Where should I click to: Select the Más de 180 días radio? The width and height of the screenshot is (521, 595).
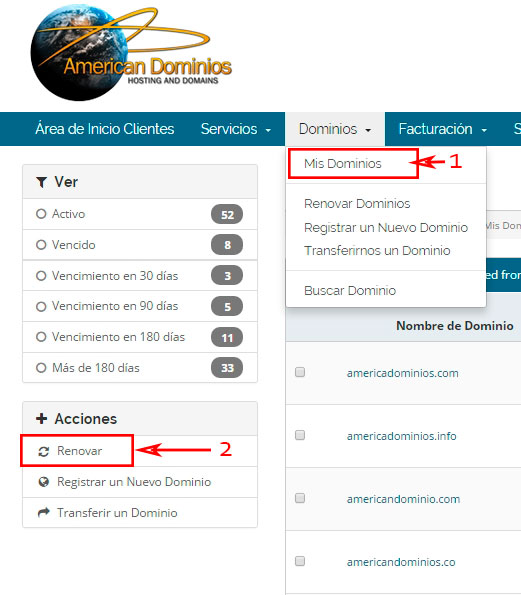tap(41, 368)
